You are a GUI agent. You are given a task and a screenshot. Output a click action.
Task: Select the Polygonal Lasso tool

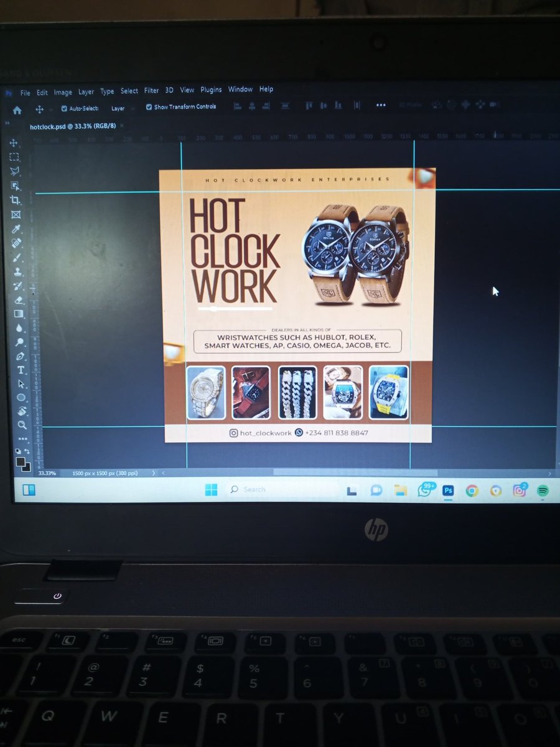coord(14,171)
